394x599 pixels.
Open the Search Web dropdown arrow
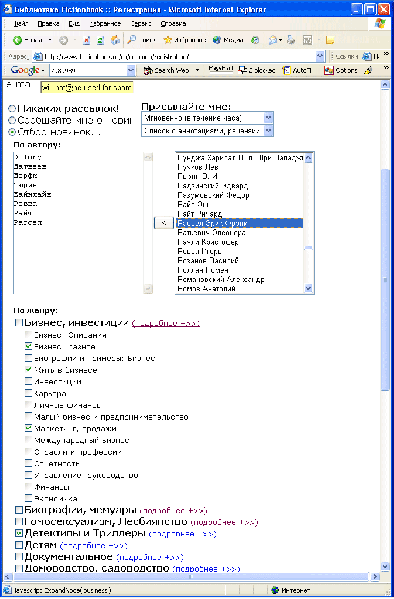click(x=198, y=70)
